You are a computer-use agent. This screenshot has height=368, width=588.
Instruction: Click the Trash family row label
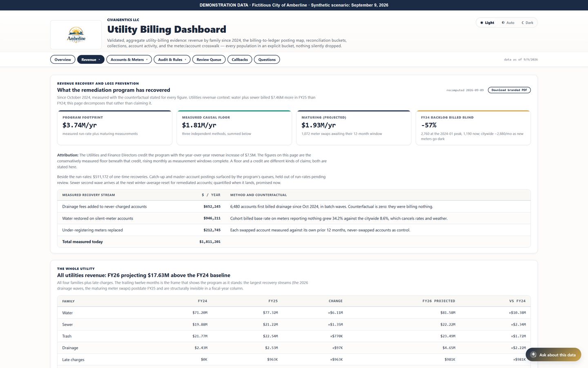[67, 336]
